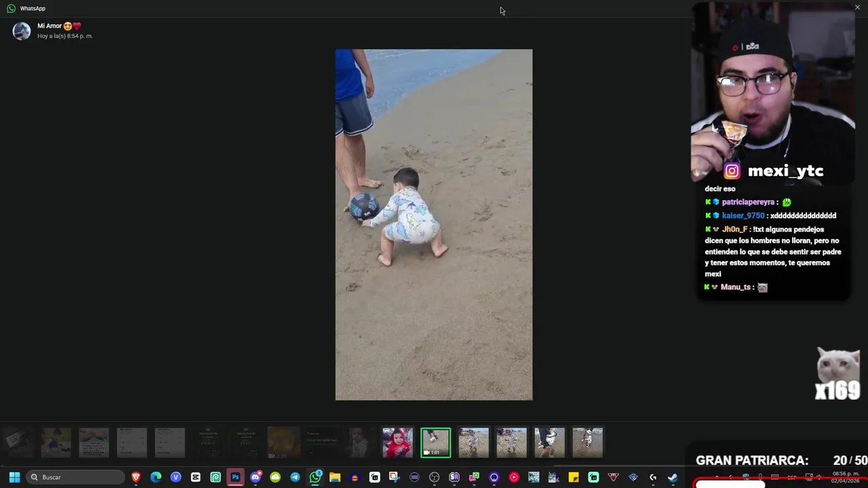Open the red YouTube Music taskbar icon
The width and height of the screenshot is (868, 488).
pos(514,477)
